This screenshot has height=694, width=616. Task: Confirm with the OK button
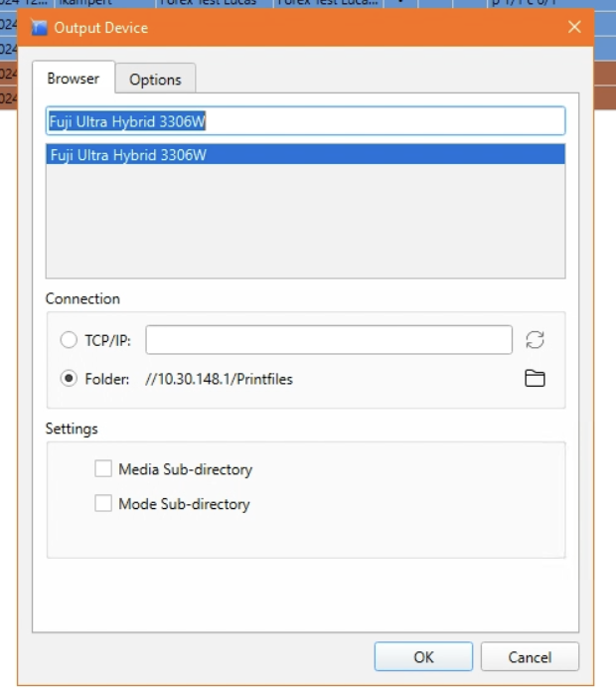pos(423,657)
